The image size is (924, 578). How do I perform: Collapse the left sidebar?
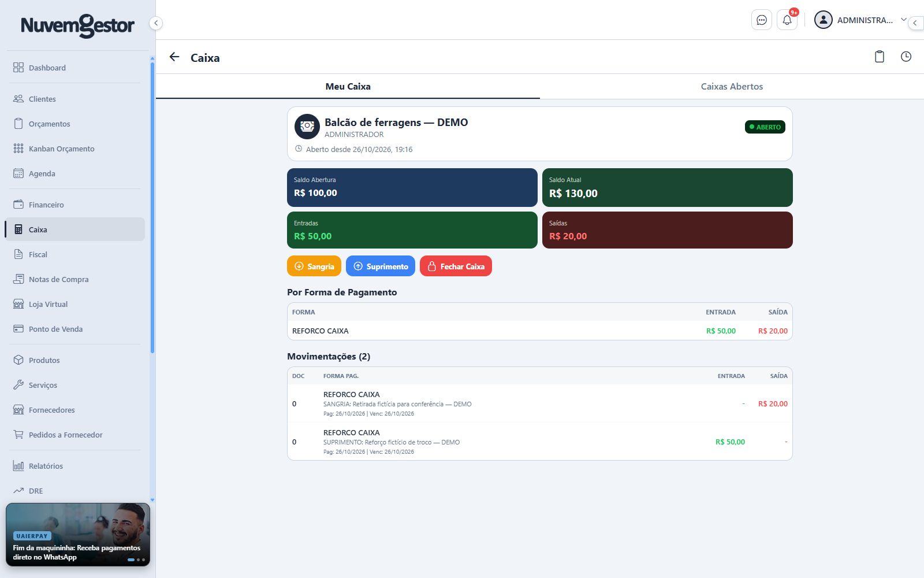pos(156,23)
